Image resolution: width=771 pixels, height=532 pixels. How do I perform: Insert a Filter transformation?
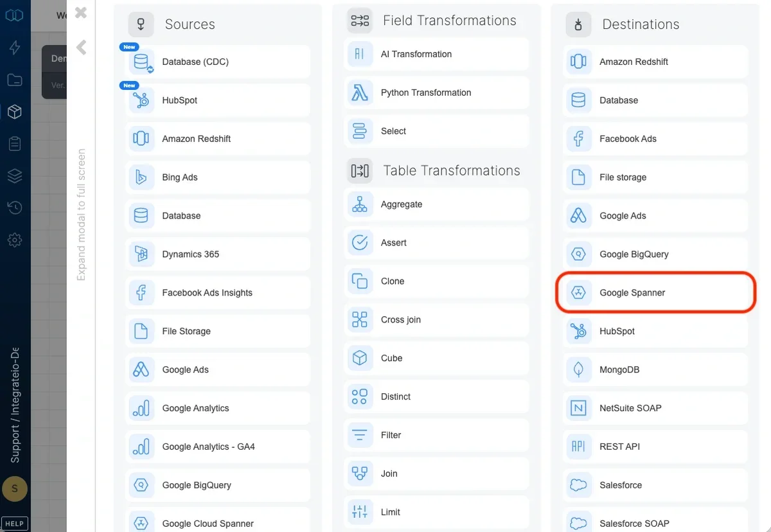pyautogui.click(x=436, y=436)
